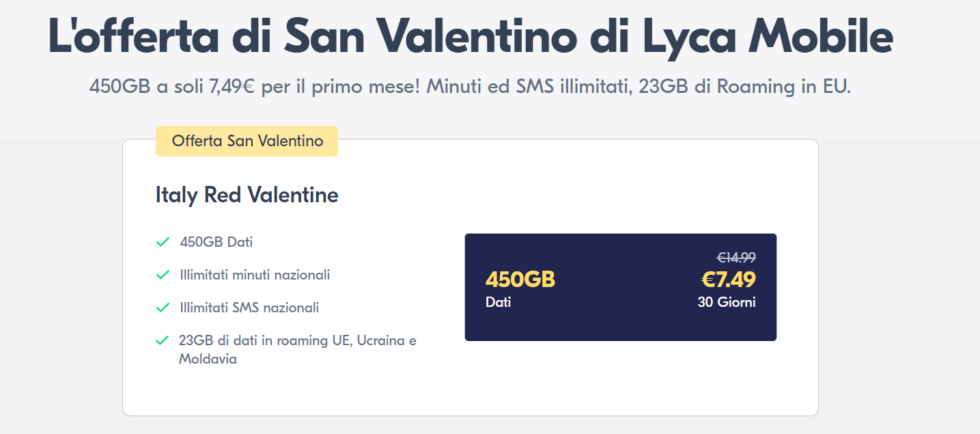This screenshot has height=434, width=980.
Task: Select the yellow Offerta San Valentino badge
Action: [247, 141]
